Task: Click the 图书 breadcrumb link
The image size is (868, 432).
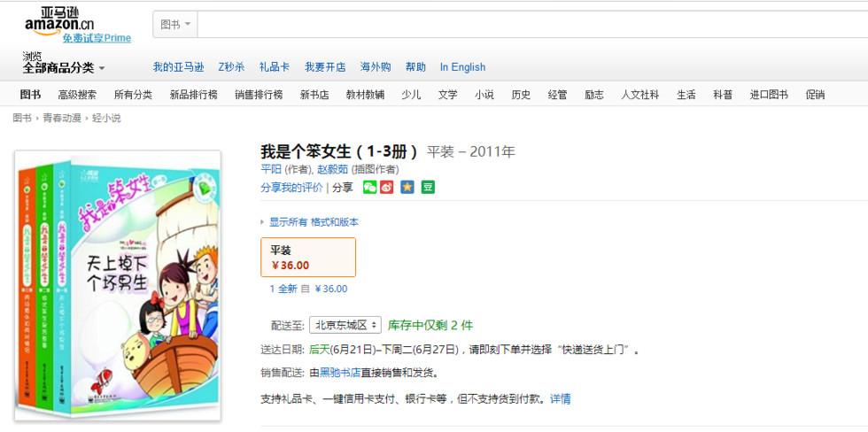Action: pyautogui.click(x=22, y=118)
